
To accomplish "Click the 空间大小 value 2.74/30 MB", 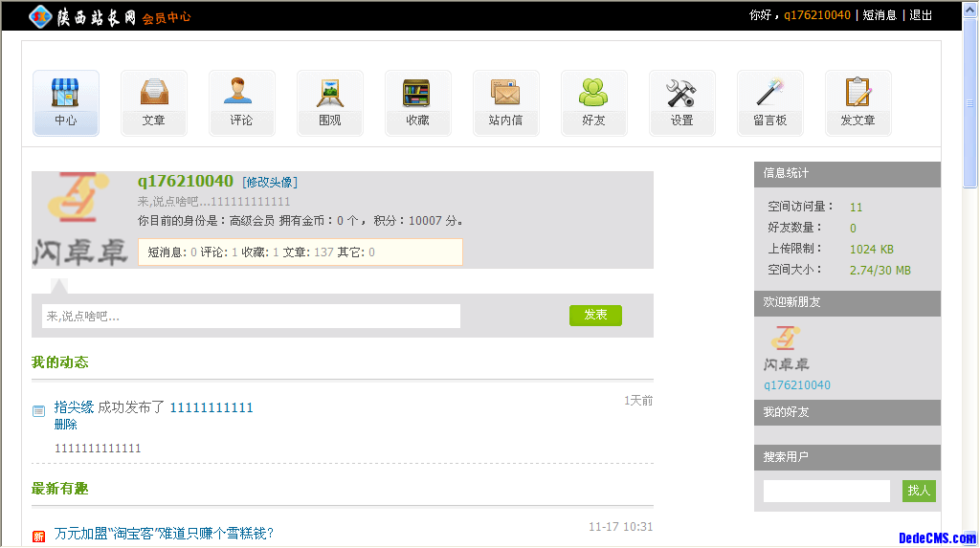I will (880, 271).
